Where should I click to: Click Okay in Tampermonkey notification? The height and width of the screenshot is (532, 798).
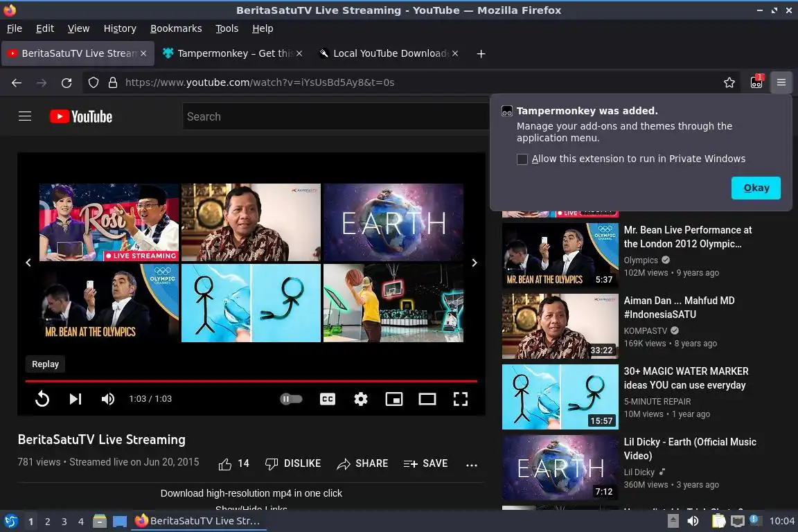pos(756,188)
